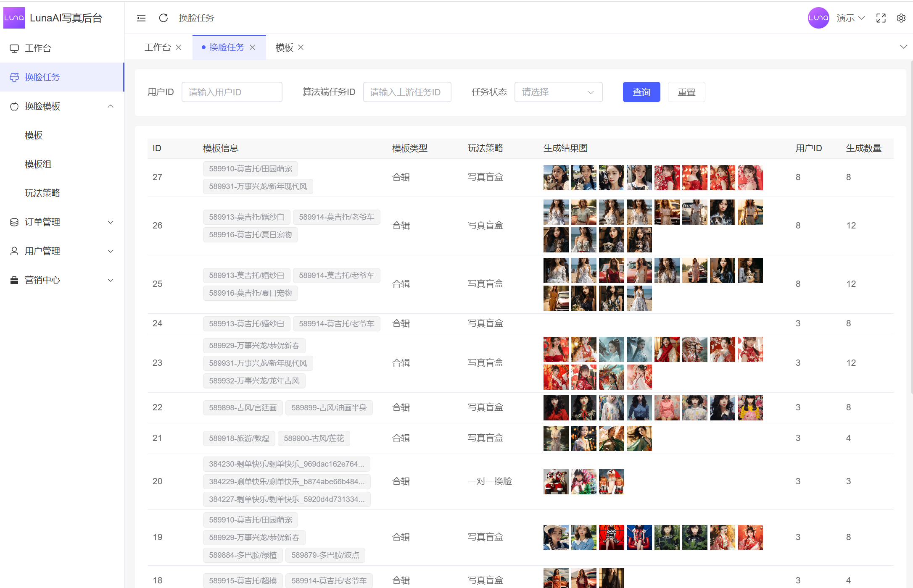
Task: Open first result thumbnail of task 27
Action: pyautogui.click(x=556, y=178)
